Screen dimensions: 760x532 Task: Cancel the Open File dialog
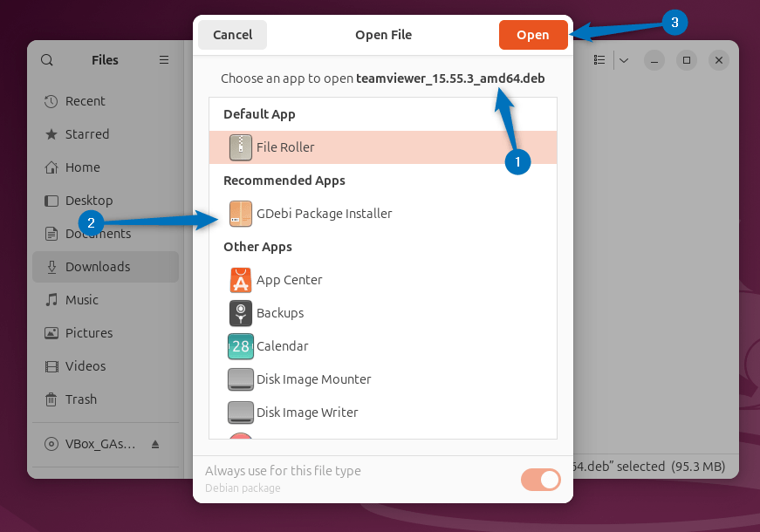[232, 34]
